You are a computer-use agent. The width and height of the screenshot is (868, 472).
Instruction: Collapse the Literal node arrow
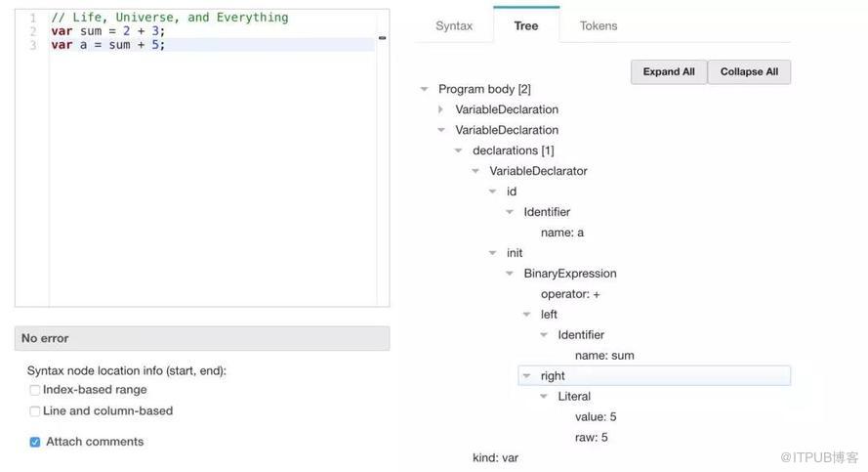pyautogui.click(x=544, y=397)
